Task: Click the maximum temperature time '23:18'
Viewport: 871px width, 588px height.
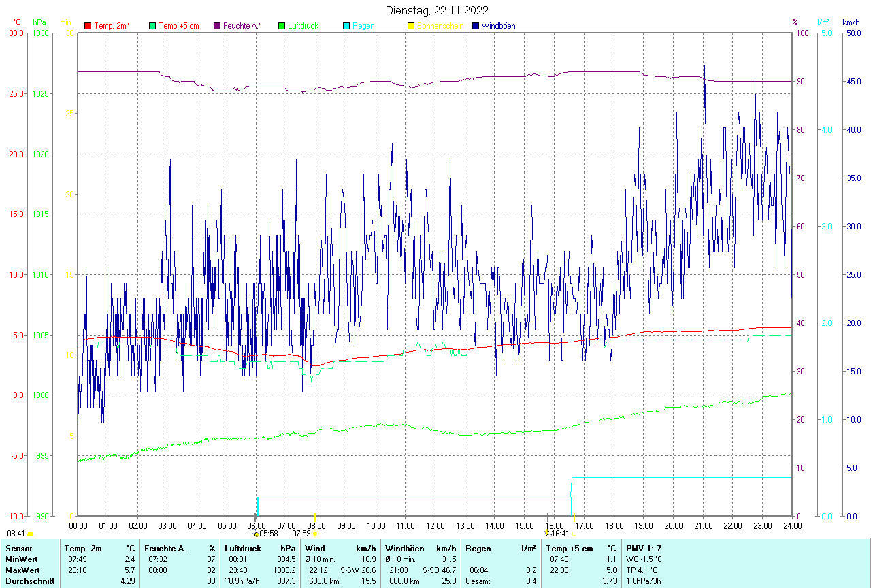Action: (x=77, y=570)
